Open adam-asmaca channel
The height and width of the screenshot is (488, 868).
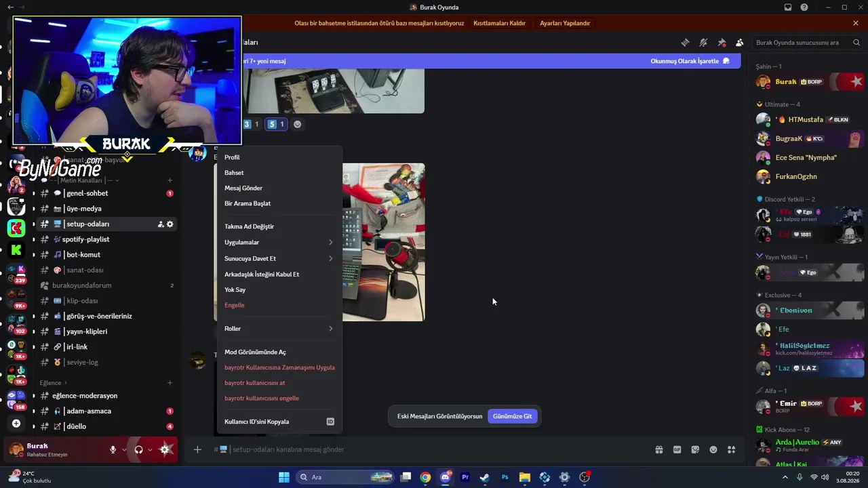pyautogui.click(x=106, y=411)
